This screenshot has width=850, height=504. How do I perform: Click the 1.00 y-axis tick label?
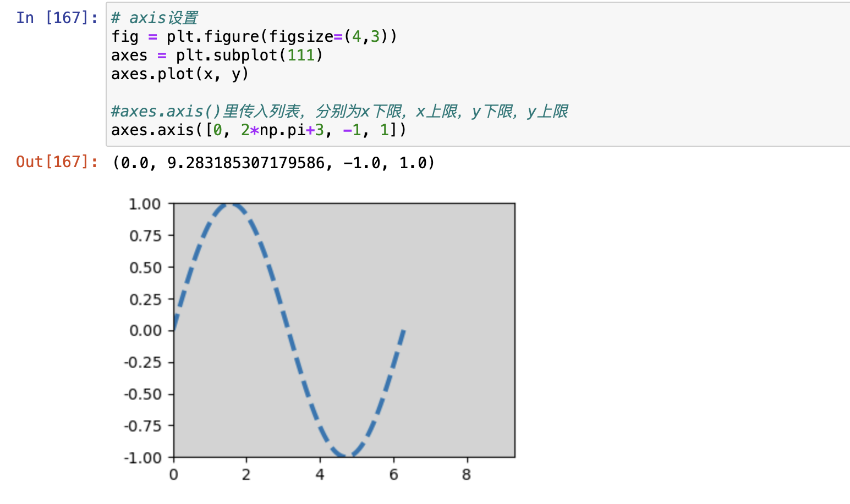(x=145, y=204)
